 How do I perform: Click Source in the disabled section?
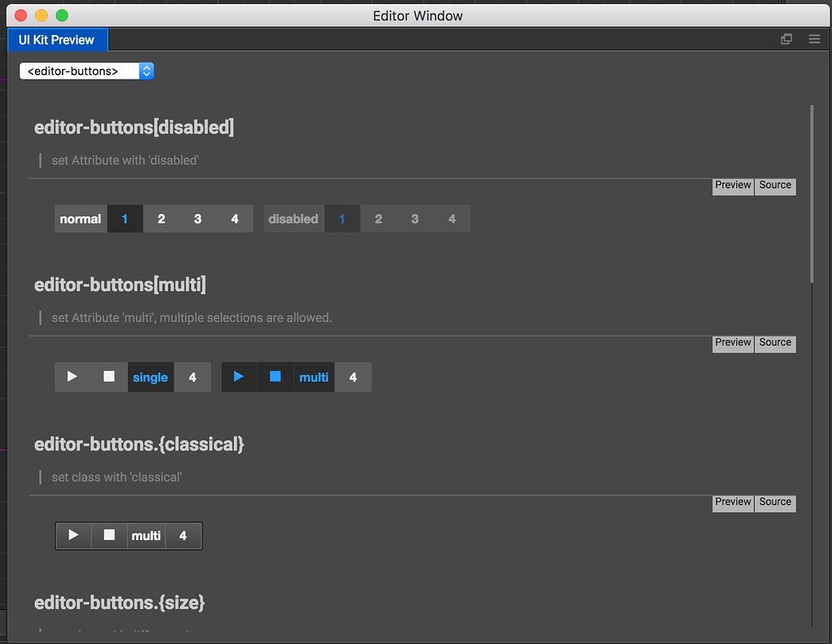(775, 185)
